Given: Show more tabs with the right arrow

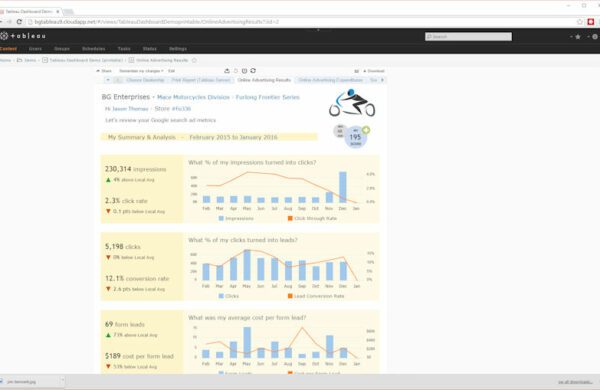Looking at the screenshot, I should [382, 80].
